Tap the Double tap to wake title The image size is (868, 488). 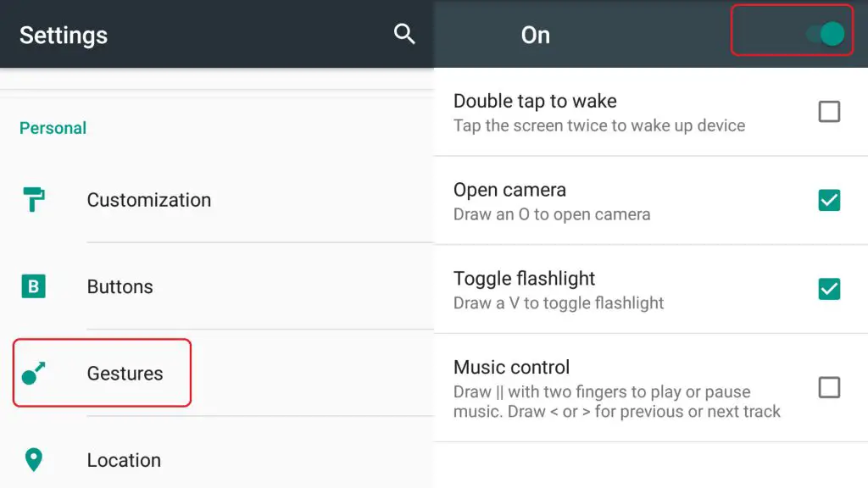point(535,102)
